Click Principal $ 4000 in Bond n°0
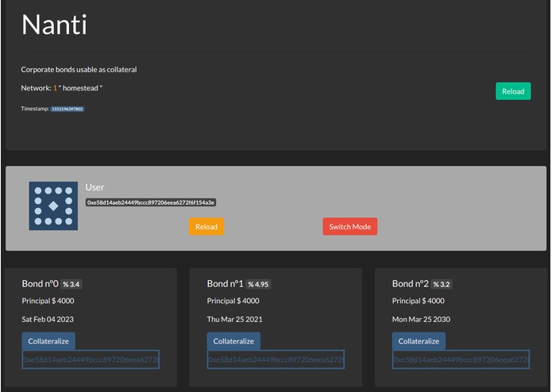Image resolution: width=552 pixels, height=392 pixels. (x=48, y=301)
